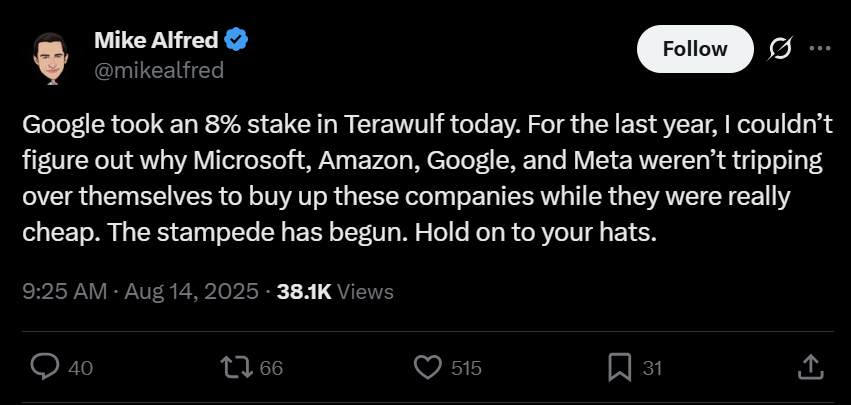Click the 9:25 AM timestamp
The width and height of the screenshot is (851, 405).
(62, 292)
